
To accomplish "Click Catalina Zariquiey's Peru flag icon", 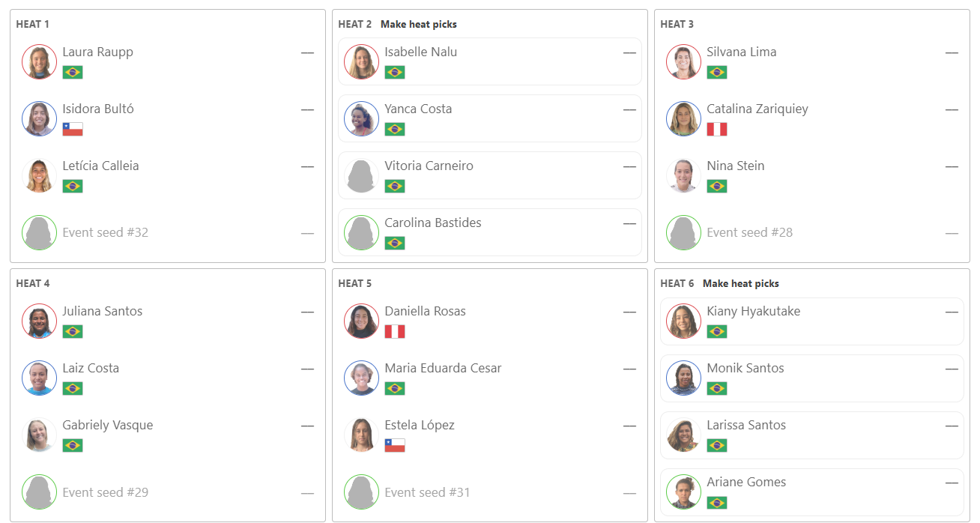I will 717,129.
